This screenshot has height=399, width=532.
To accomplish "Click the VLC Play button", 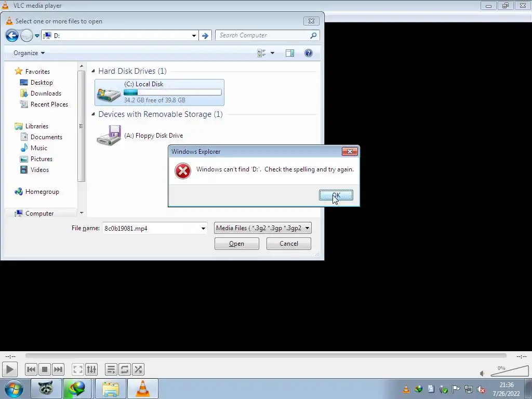I will pyautogui.click(x=9, y=369).
